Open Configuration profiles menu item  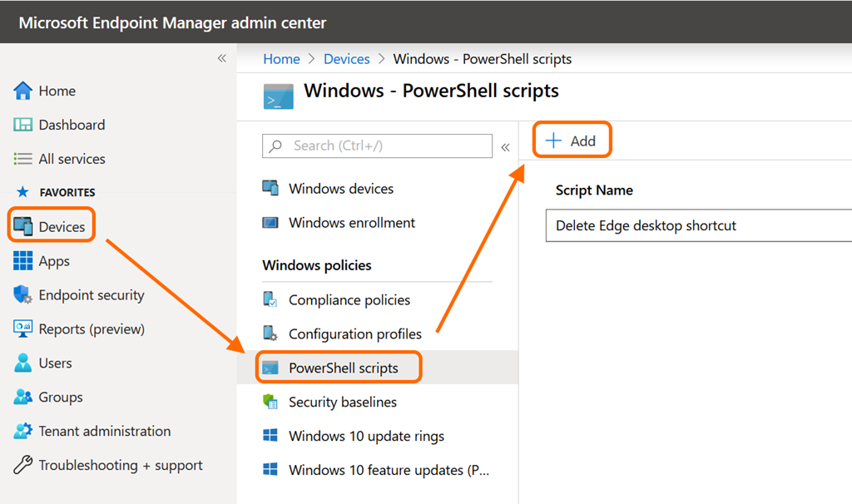(354, 334)
